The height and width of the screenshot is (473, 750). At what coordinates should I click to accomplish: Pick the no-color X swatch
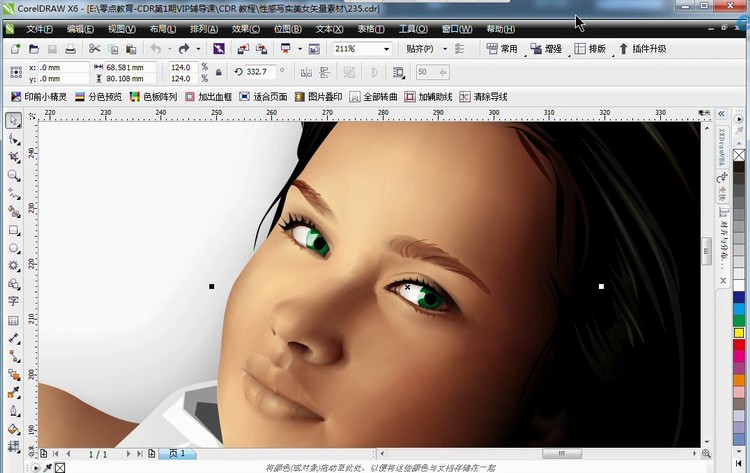pos(739,155)
